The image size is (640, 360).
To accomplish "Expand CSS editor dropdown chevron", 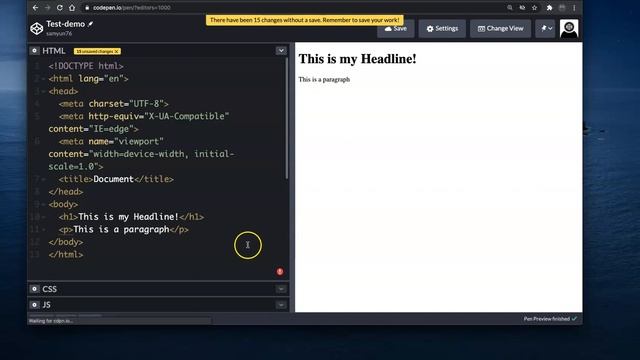I will (x=281, y=289).
